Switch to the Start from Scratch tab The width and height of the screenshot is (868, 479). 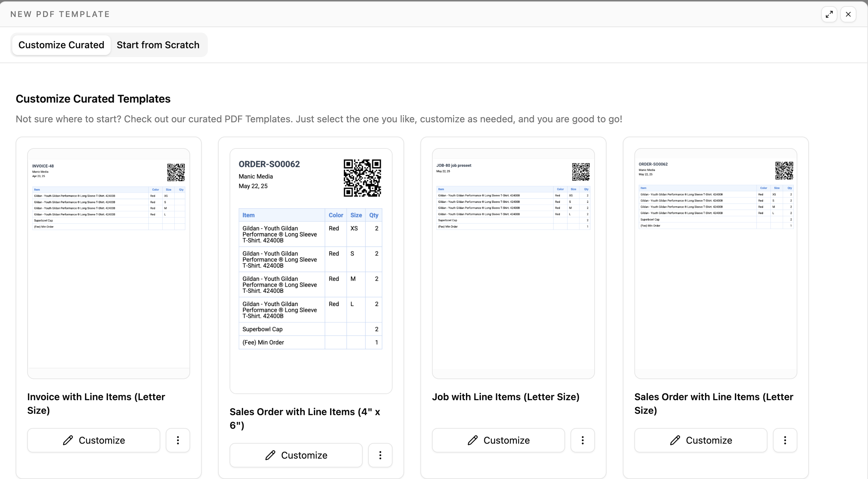[x=158, y=45]
